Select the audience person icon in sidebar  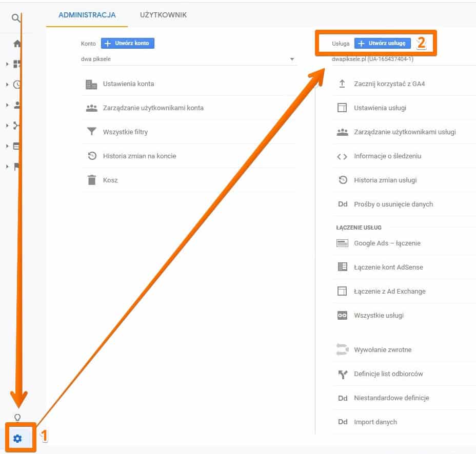[17, 105]
